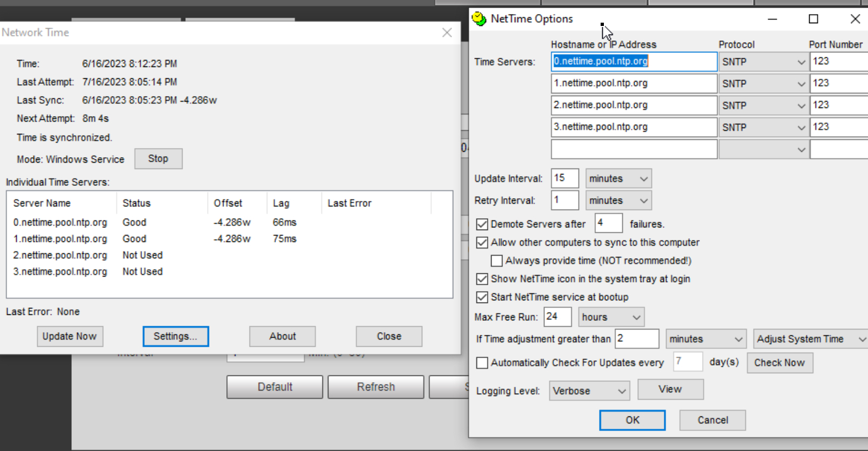Screen dimensions: 868x451
Task: Click Server Name column header
Action: [62, 204]
